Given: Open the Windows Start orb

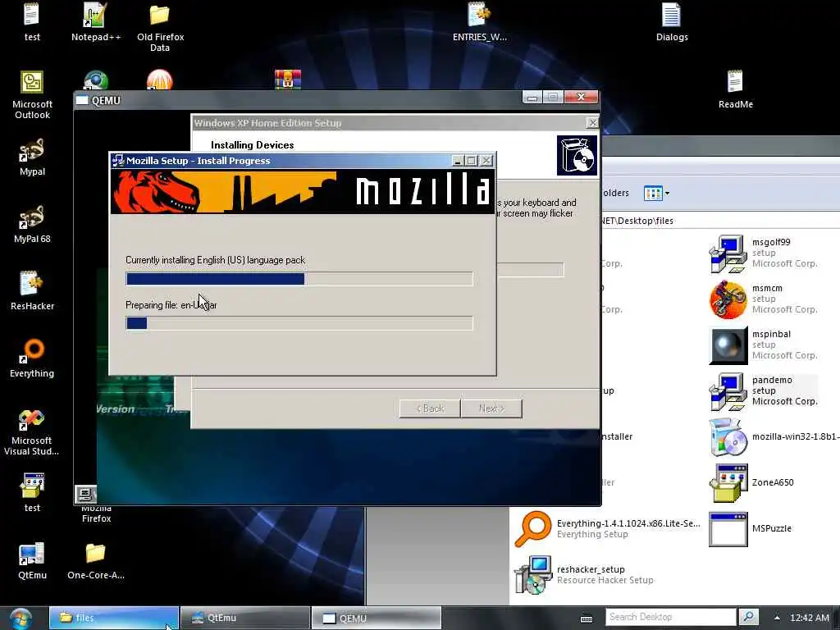Looking at the screenshot, I should click(x=21, y=619).
